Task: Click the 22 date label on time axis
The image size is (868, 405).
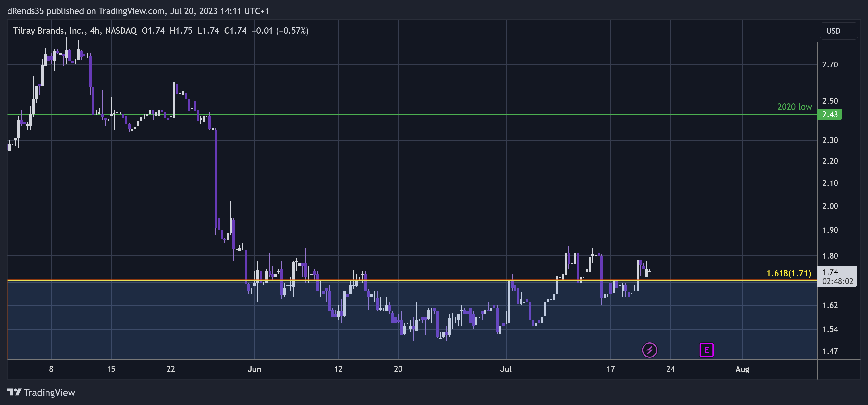Action: (x=171, y=369)
